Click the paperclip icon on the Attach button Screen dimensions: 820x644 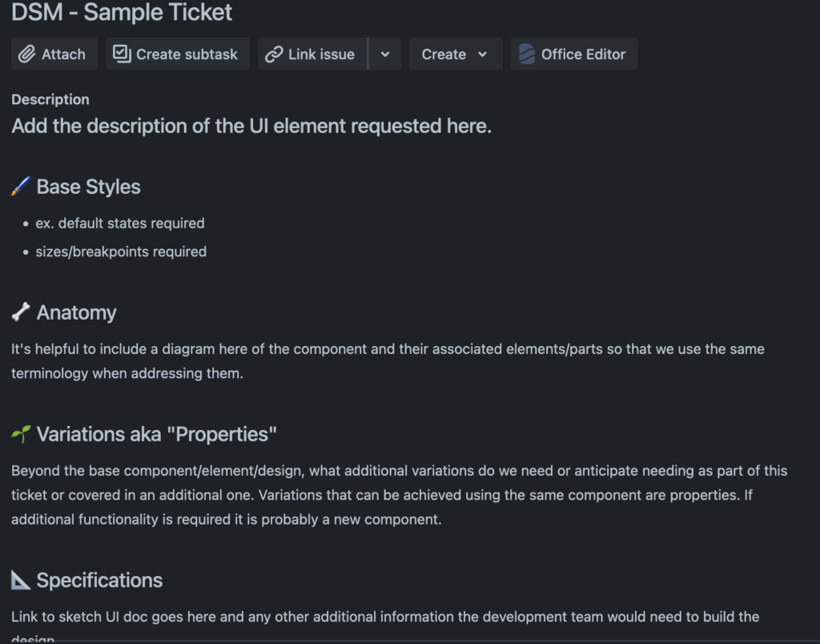(28, 54)
